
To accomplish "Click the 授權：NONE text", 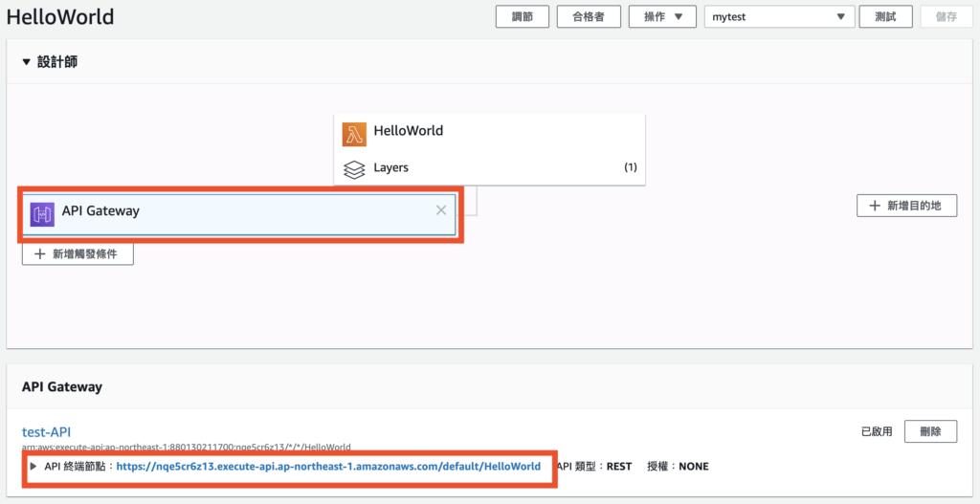I will click(679, 466).
